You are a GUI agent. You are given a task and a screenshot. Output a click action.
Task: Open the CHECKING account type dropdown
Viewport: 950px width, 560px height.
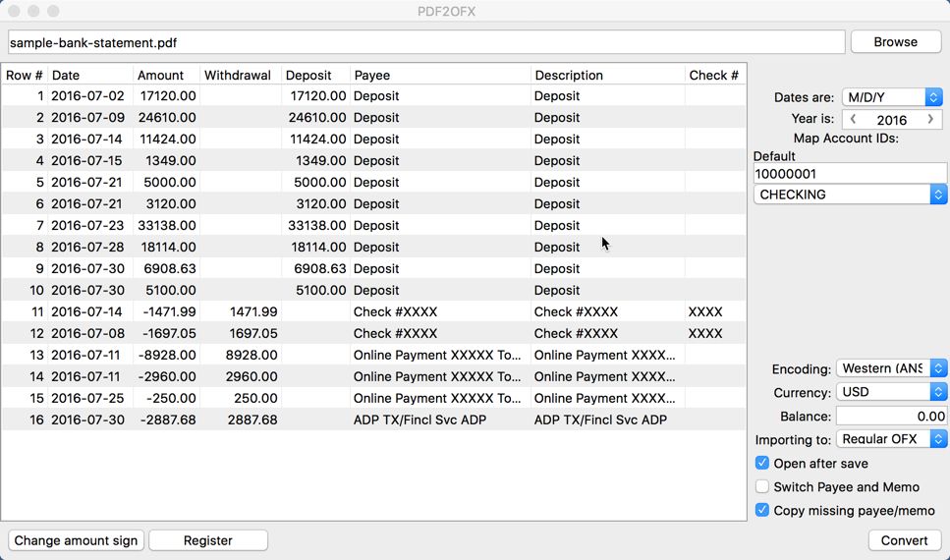(850, 195)
